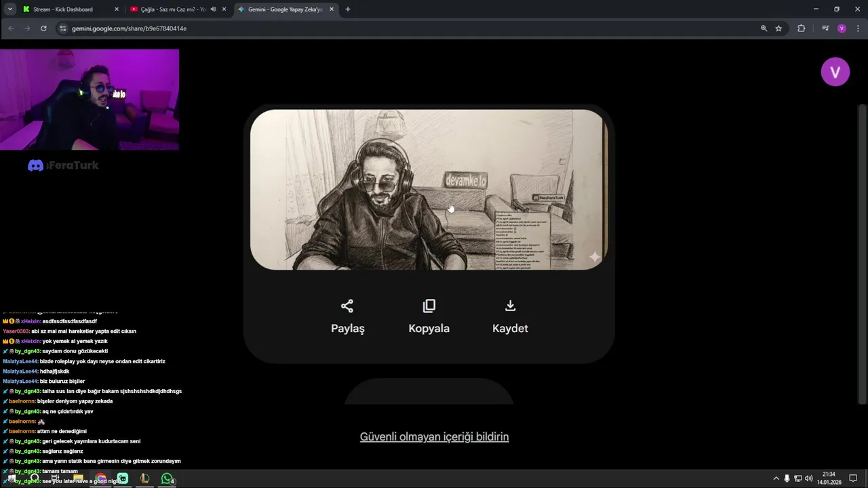Open Chrome from the taskbar
868x488 pixels.
click(x=100, y=479)
